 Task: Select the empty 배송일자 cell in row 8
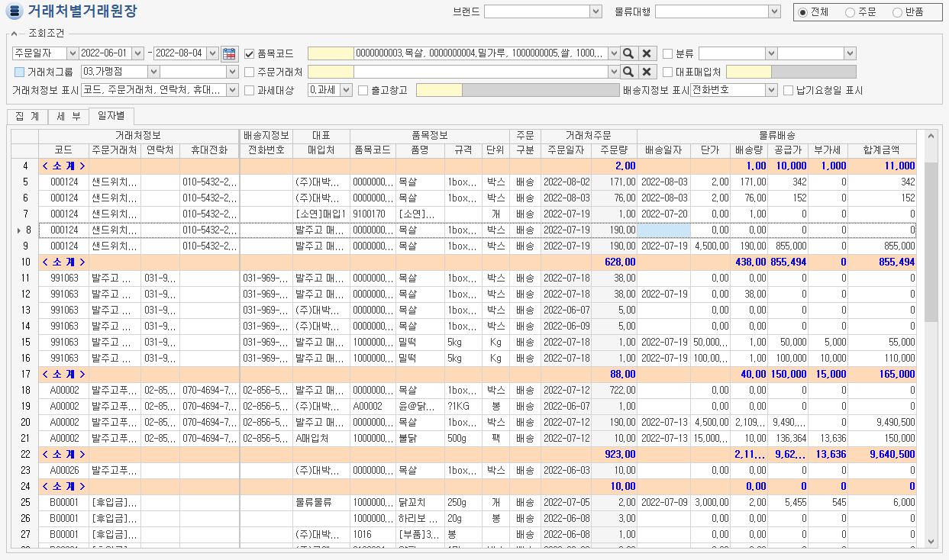click(x=663, y=230)
